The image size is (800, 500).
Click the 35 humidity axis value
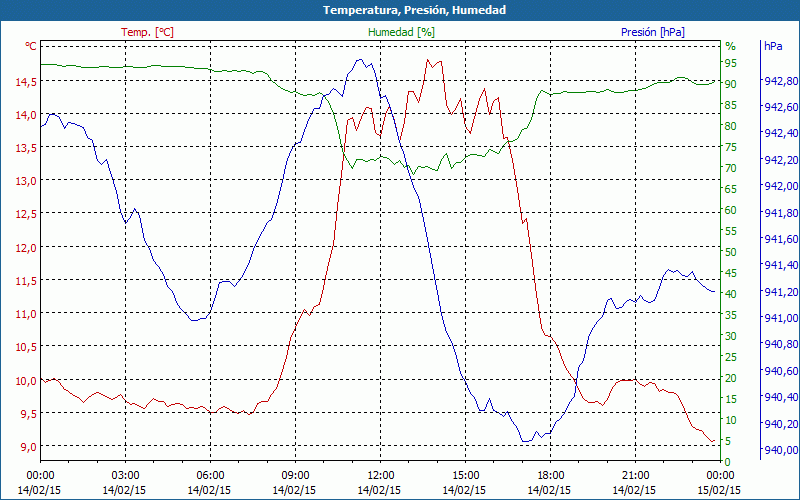click(731, 315)
